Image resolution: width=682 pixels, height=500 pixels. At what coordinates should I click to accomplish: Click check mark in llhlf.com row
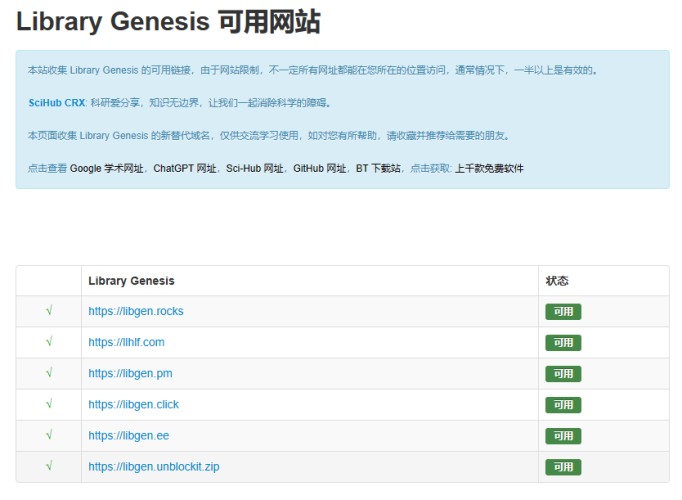click(49, 341)
